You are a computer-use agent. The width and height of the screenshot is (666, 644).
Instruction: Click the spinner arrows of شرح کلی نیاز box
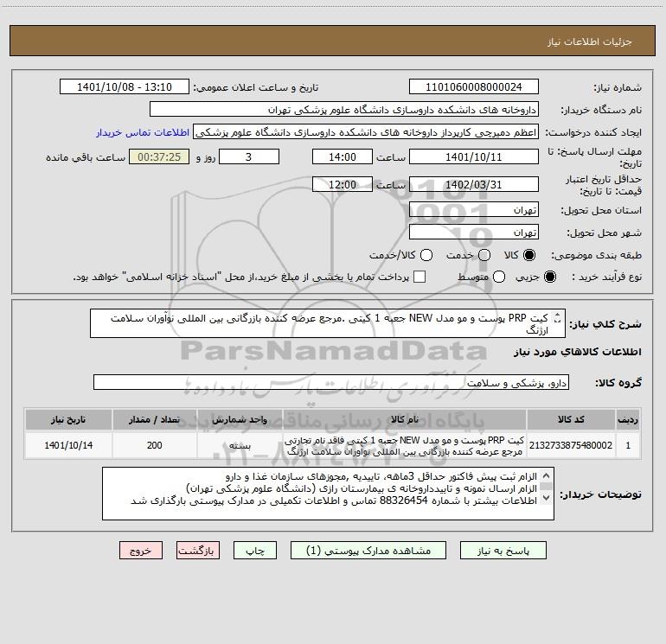coord(558,318)
